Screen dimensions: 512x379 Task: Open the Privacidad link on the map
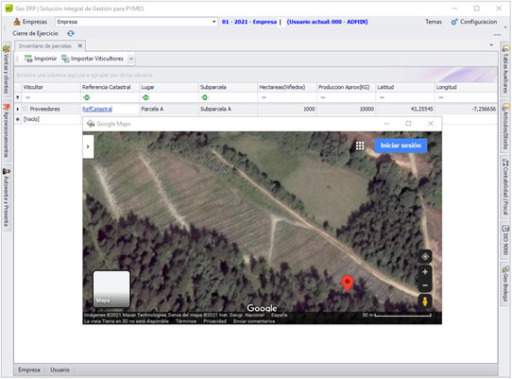coord(215,321)
